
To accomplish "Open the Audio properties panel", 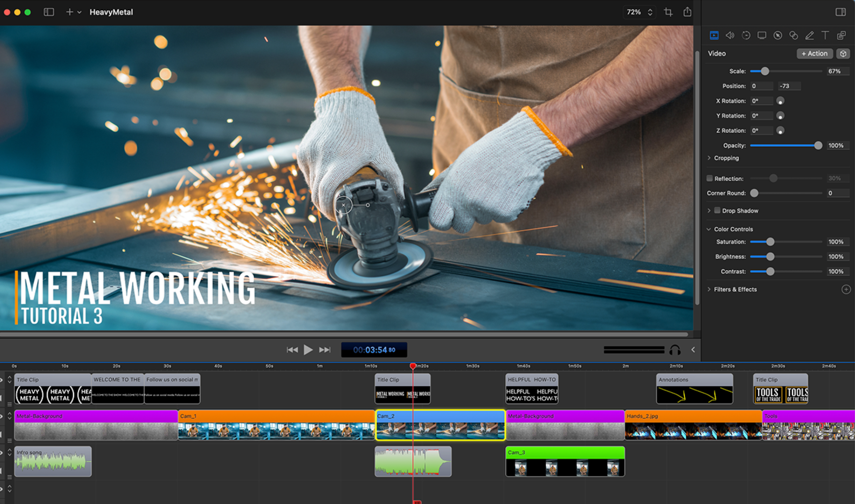I will (x=730, y=35).
